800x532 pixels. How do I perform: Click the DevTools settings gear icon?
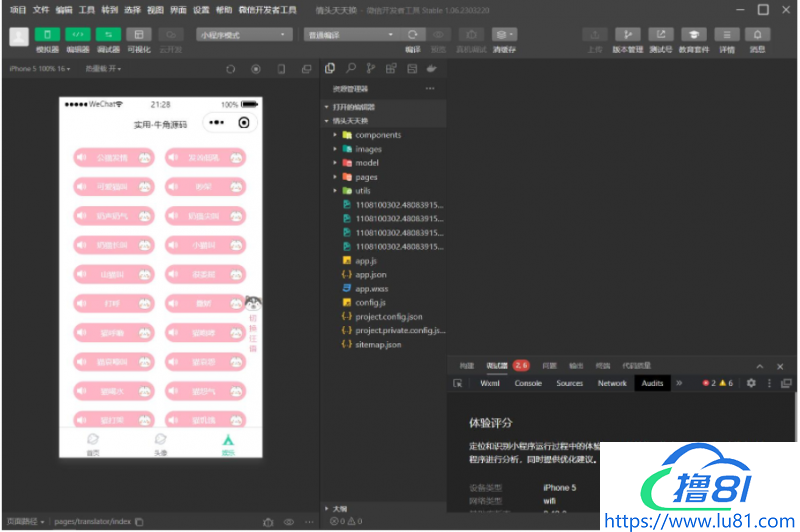[751, 383]
